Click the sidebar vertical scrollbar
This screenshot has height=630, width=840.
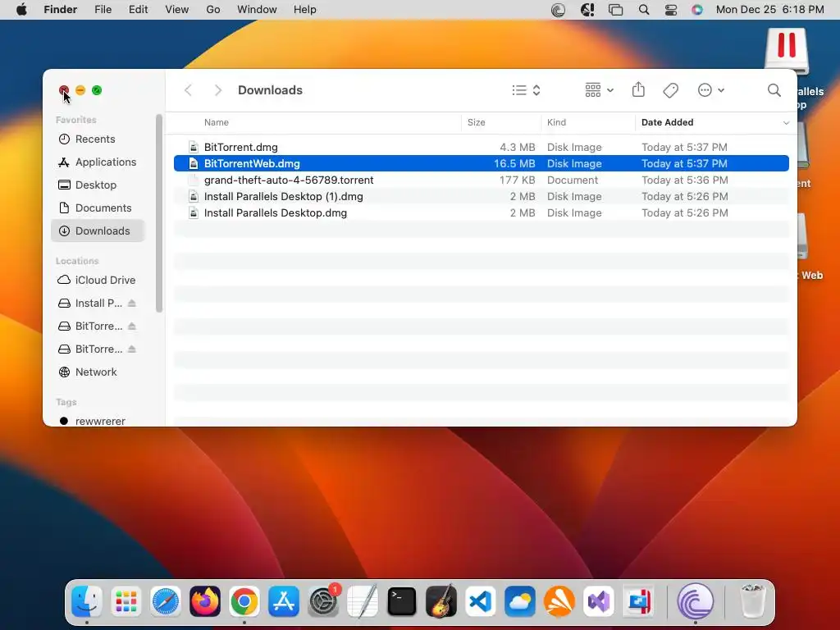click(x=158, y=213)
